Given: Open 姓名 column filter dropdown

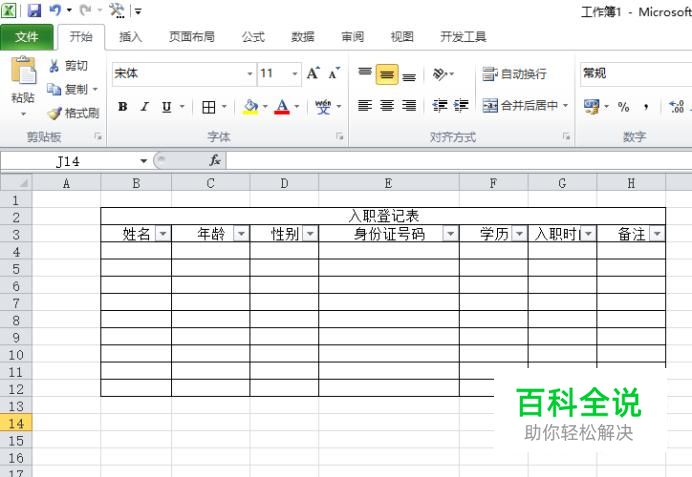Looking at the screenshot, I should pos(163,233).
